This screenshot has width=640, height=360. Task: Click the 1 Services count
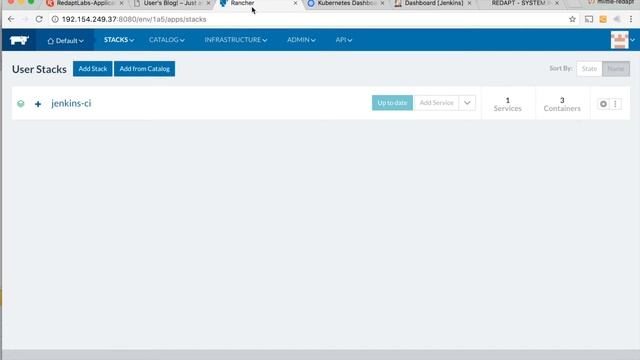pos(508,104)
